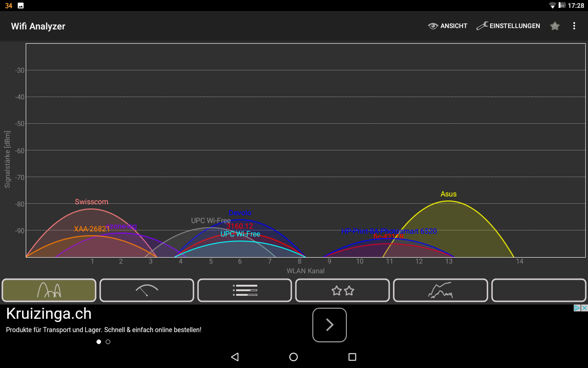Image resolution: width=588 pixels, height=368 pixels.
Task: Click the WLAN Kanal axis title
Action: (305, 271)
